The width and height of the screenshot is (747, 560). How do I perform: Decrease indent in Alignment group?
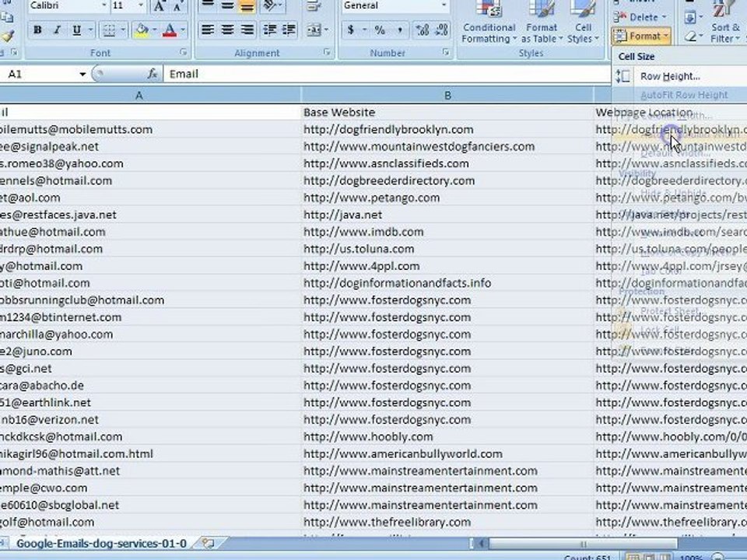coord(270,30)
